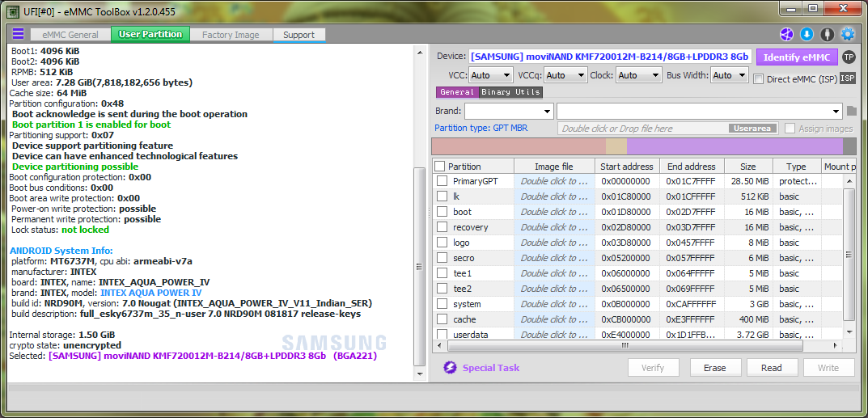The image size is (868, 418).
Task: Click the purple segment of partition map bar
Action: click(x=735, y=146)
